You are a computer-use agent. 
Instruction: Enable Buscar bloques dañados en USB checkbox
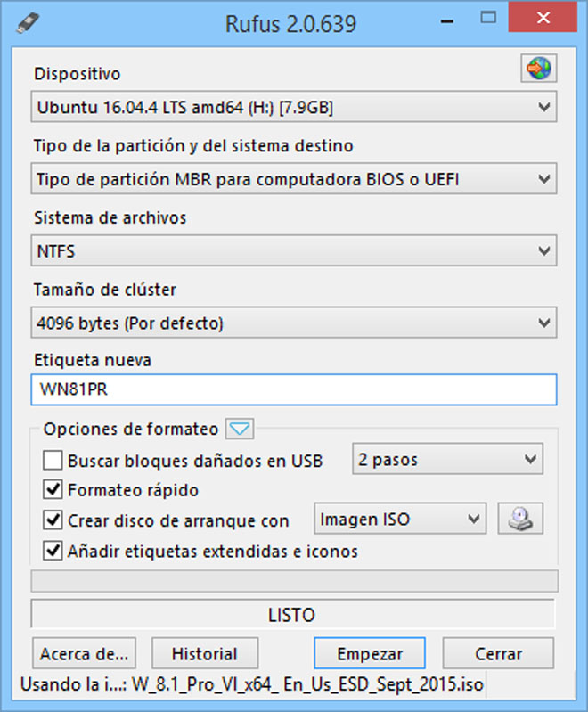[x=53, y=461]
